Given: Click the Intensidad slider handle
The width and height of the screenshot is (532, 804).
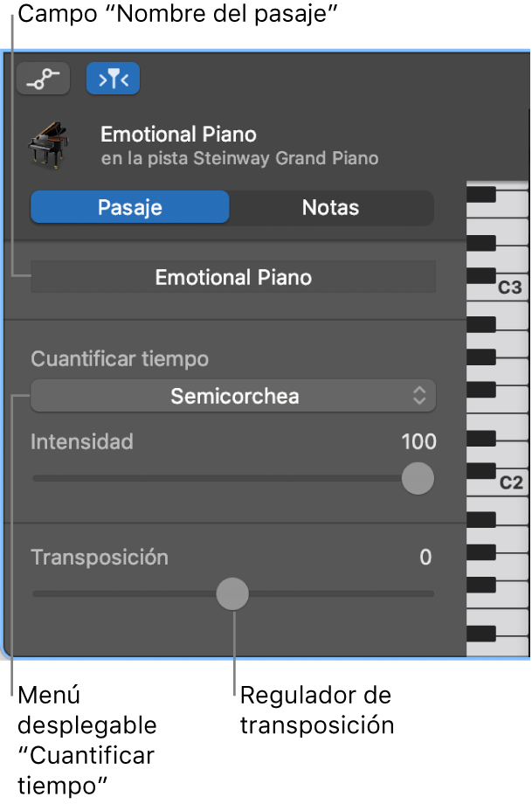Looking at the screenshot, I should tap(417, 479).
